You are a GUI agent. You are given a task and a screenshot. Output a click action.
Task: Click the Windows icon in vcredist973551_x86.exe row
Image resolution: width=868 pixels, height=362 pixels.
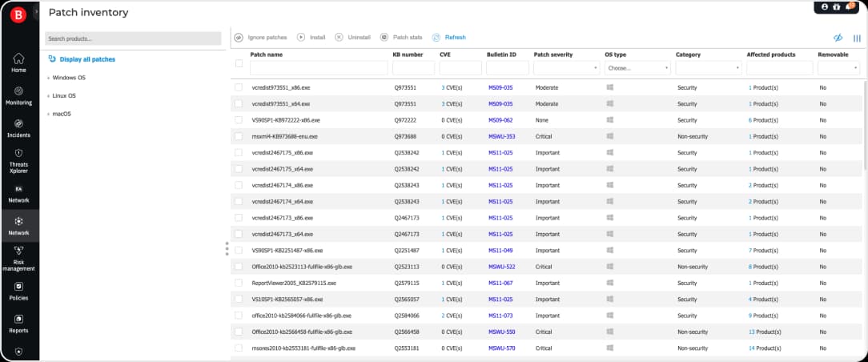610,87
